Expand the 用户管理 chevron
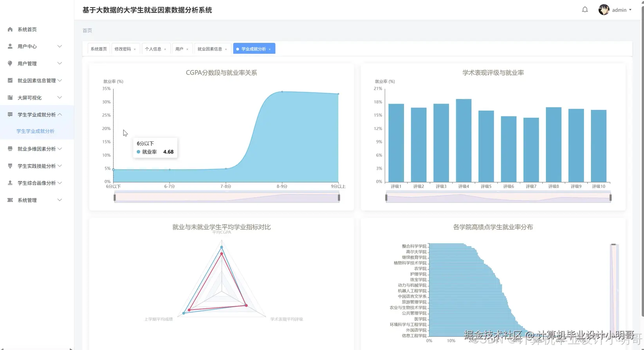This screenshot has width=644, height=350. (60, 63)
